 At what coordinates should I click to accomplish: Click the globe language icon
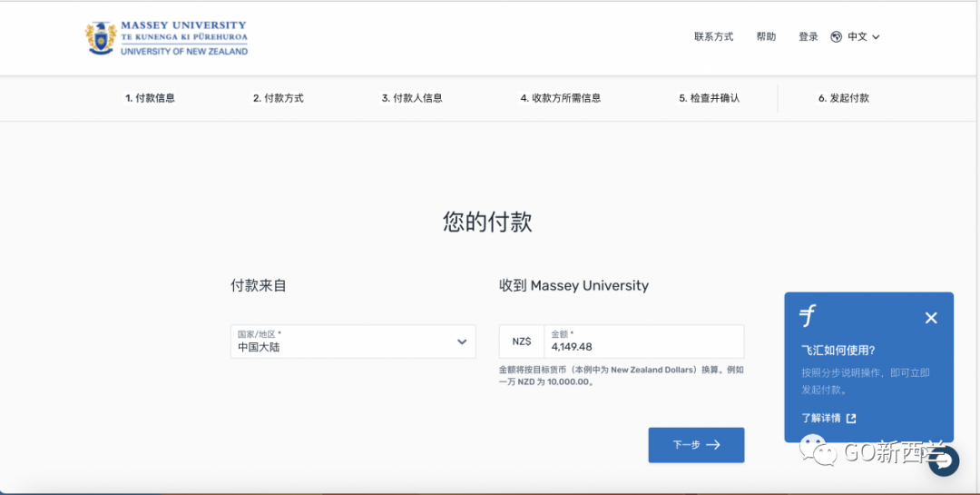(x=837, y=37)
